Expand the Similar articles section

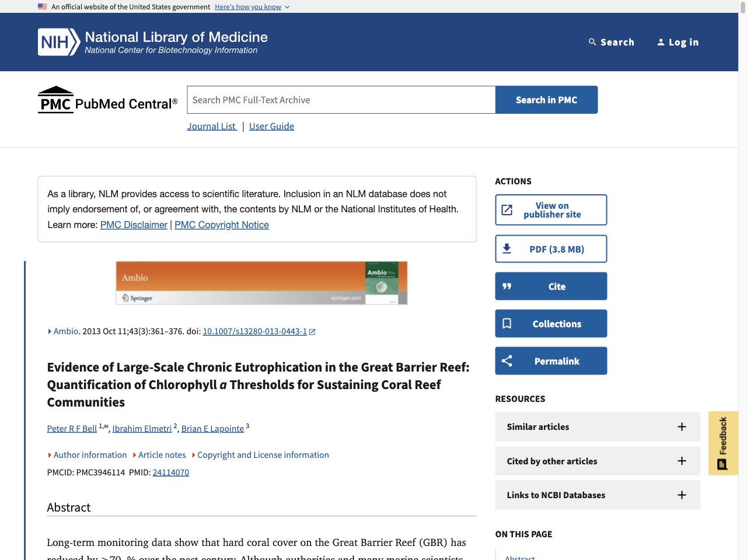[x=682, y=426]
